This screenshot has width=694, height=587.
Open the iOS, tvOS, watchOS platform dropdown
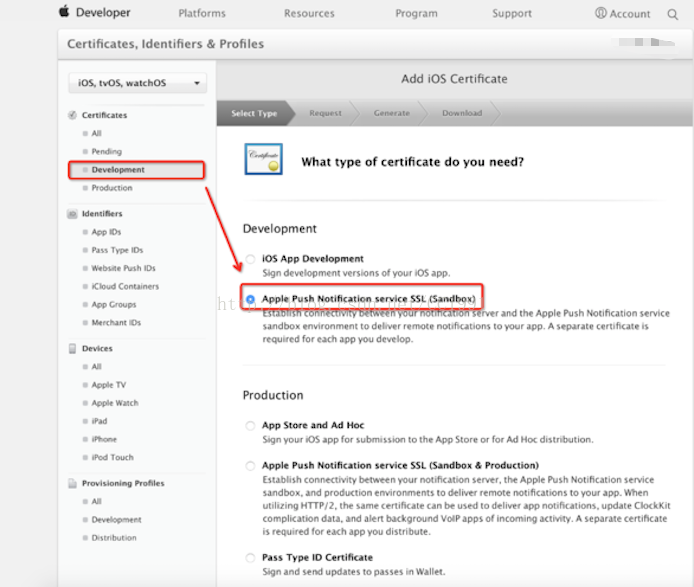(x=138, y=83)
